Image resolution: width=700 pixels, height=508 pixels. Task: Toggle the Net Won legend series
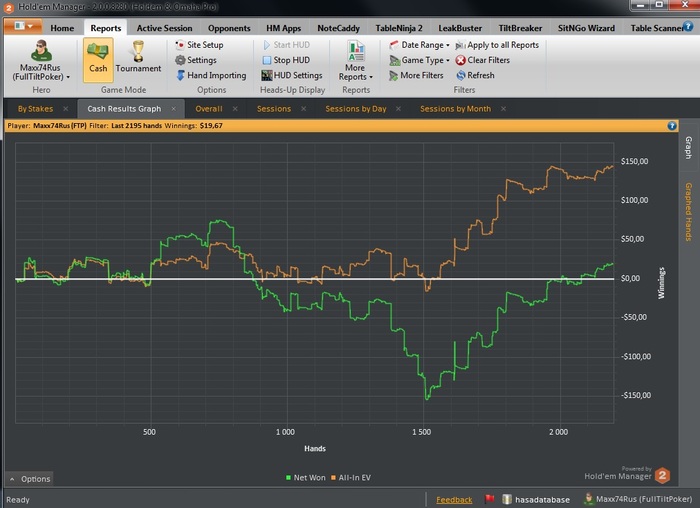(x=306, y=478)
